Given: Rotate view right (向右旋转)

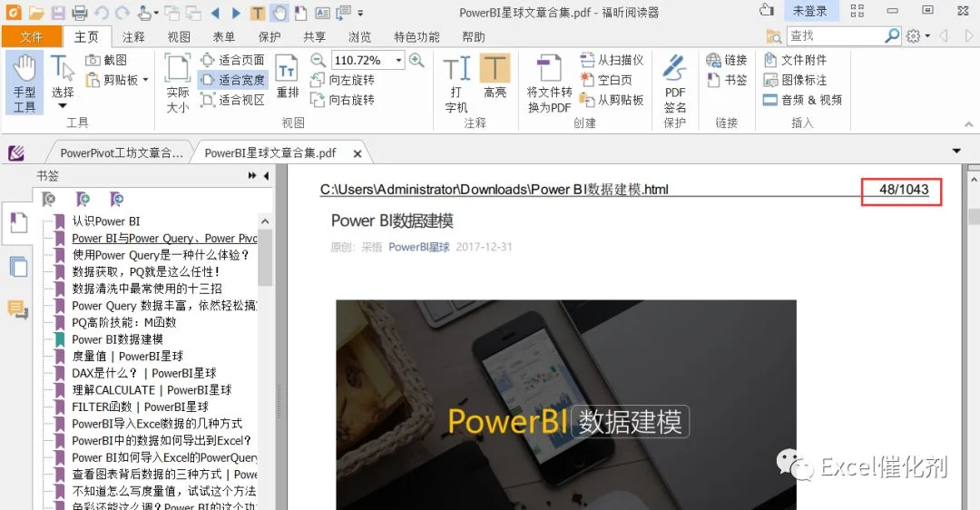Looking at the screenshot, I should point(343,100).
